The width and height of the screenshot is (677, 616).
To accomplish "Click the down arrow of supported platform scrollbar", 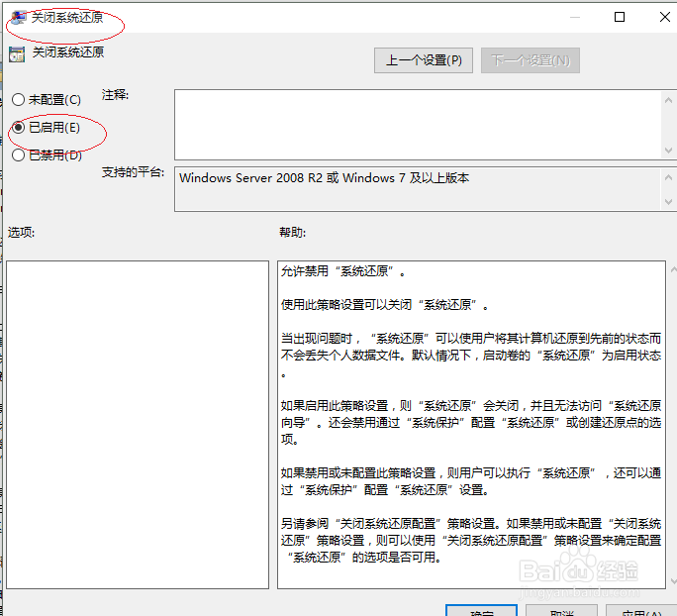I will [x=668, y=202].
